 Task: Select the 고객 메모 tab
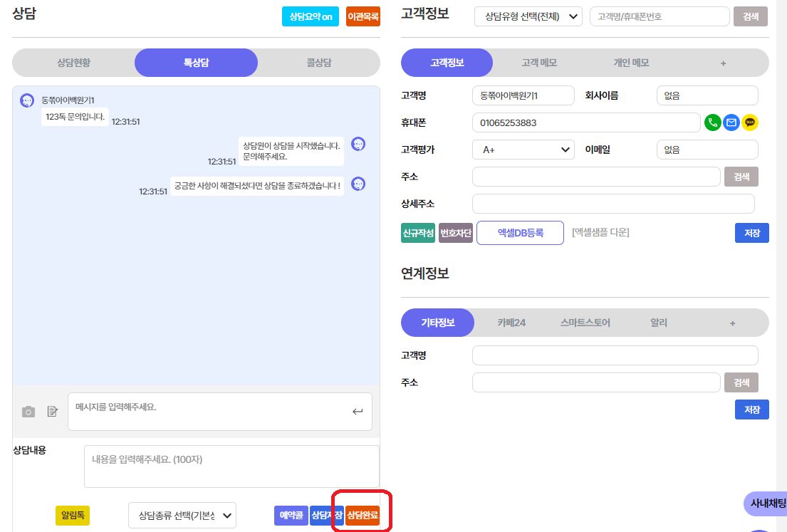click(539, 63)
